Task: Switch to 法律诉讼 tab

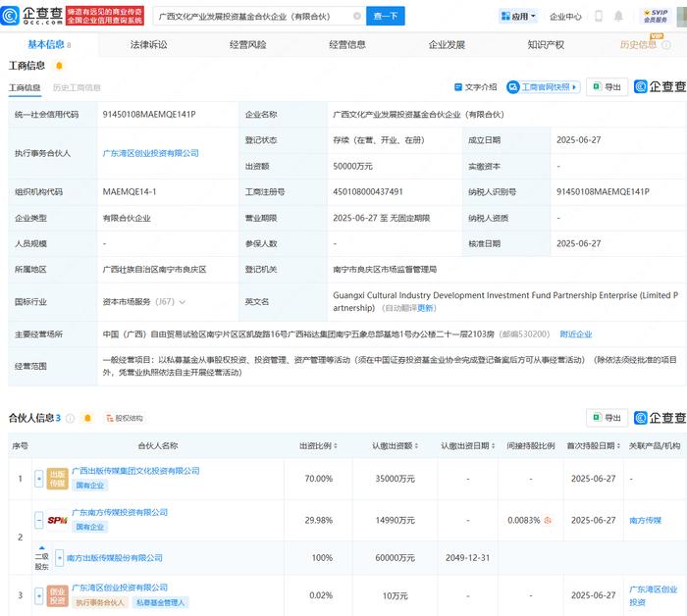Action: tap(148, 45)
